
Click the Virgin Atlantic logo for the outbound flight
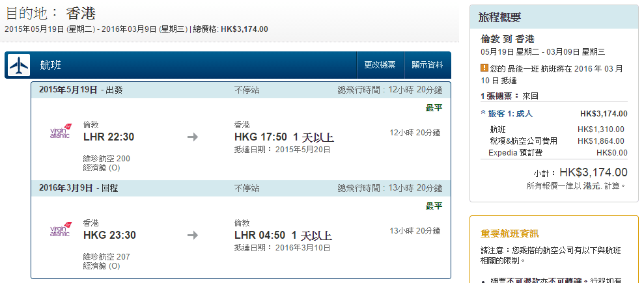click(59, 133)
